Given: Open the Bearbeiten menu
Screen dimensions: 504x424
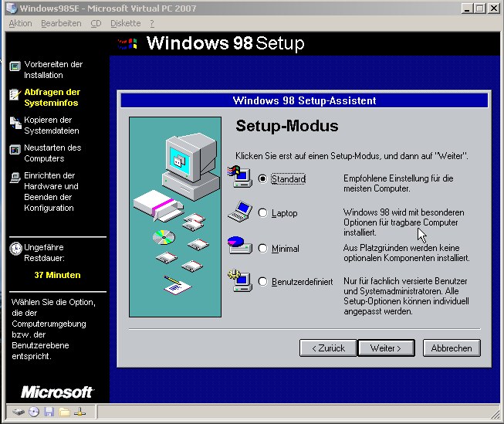Looking at the screenshot, I should [61, 23].
